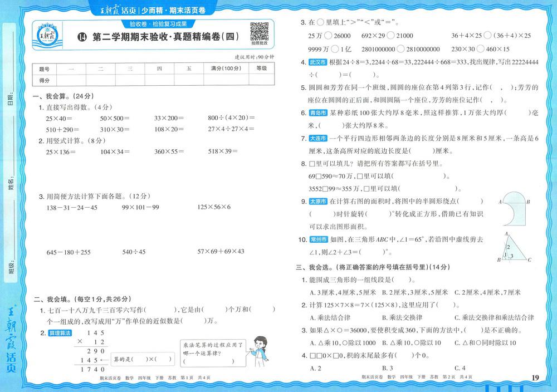Select option C. △和○同时除以10
This screenshot has height=392, width=557.
pos(485,343)
